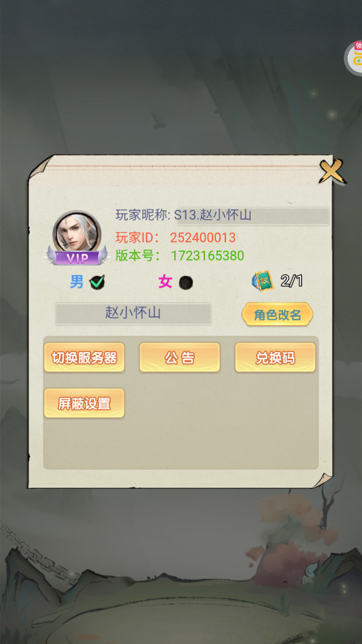The image size is (362, 644).
Task: Click the 玩家昵称 field showing S13.赵小怀山
Action: pyautogui.click(x=252, y=216)
